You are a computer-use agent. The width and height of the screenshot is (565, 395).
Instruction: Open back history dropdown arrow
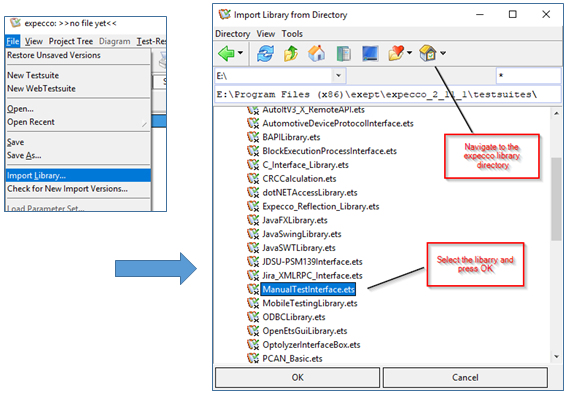240,53
